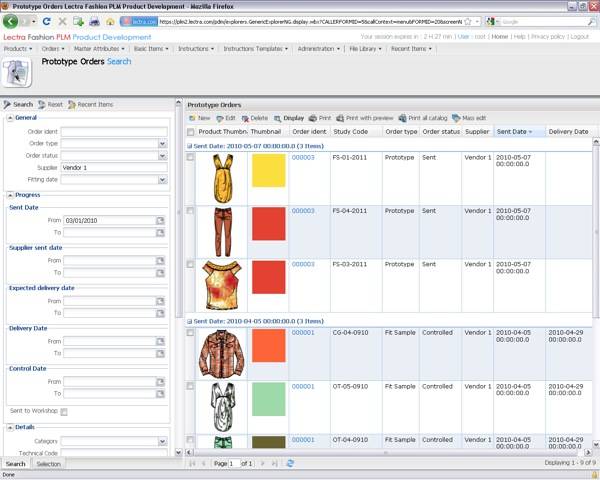
Task: Open order 000001 link for CG-04-0910
Action: pyautogui.click(x=303, y=333)
